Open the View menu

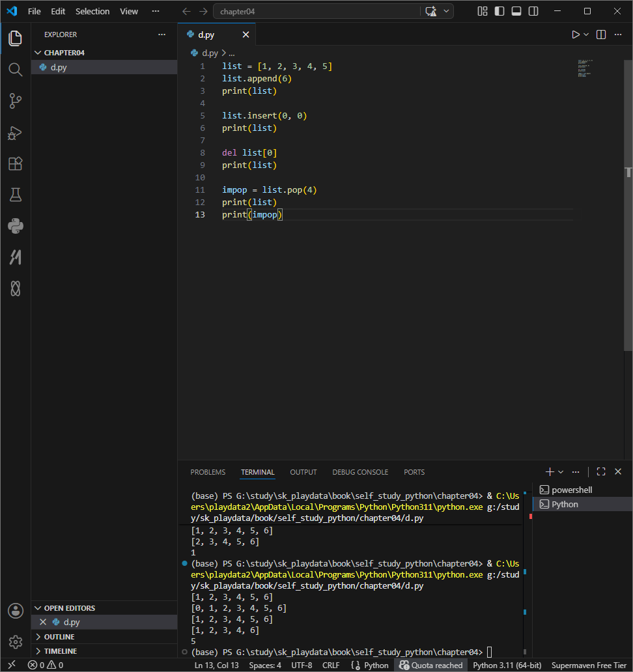[129, 12]
